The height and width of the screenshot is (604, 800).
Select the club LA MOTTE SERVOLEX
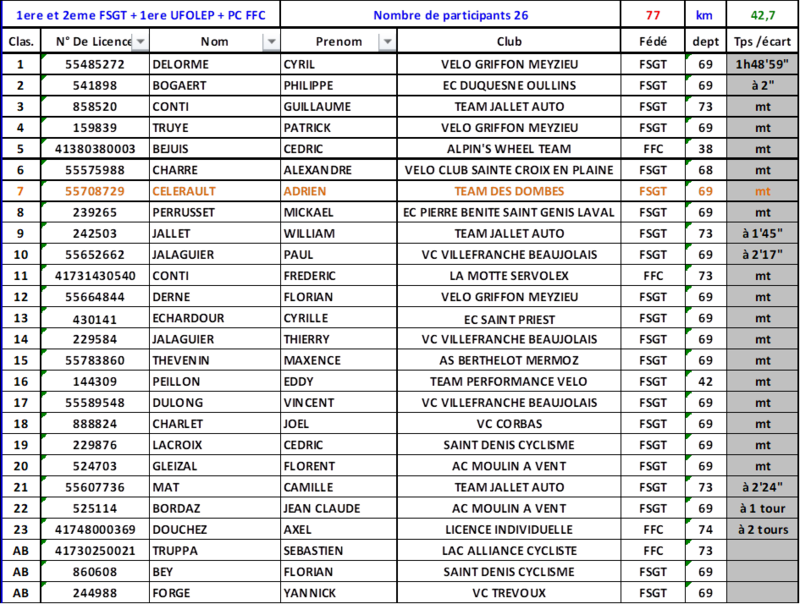509,276
